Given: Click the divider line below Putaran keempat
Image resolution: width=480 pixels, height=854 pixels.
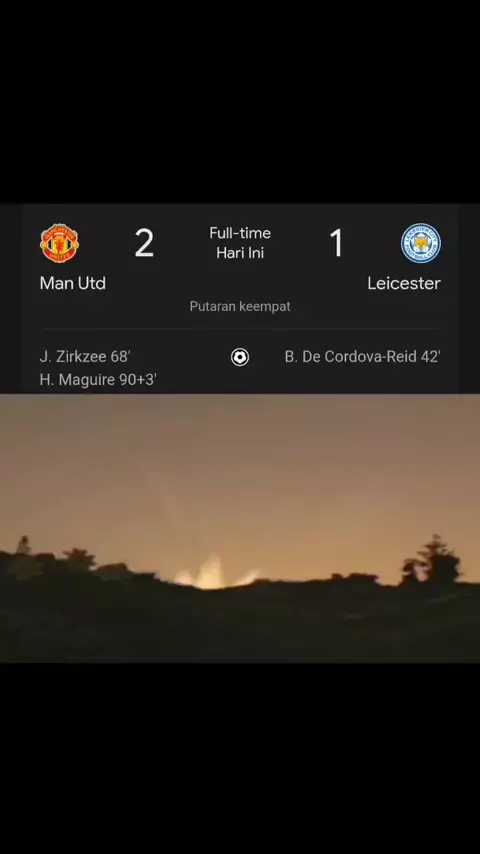Looking at the screenshot, I should [240, 329].
